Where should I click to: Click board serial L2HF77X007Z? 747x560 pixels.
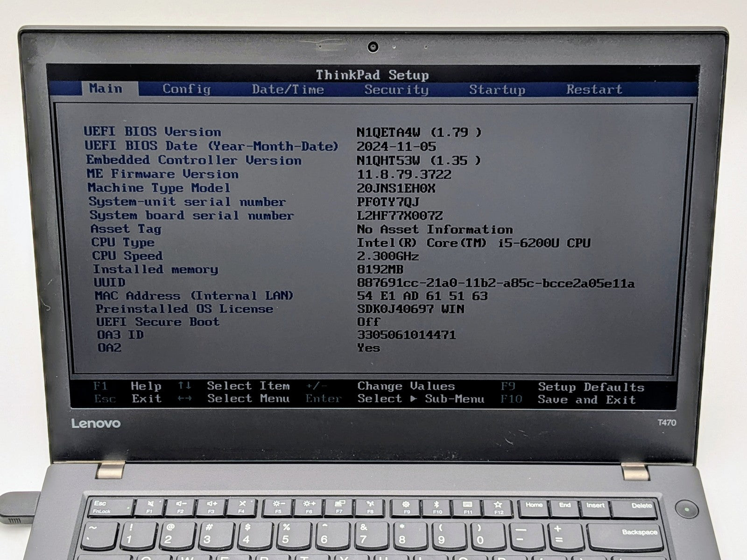click(x=400, y=216)
